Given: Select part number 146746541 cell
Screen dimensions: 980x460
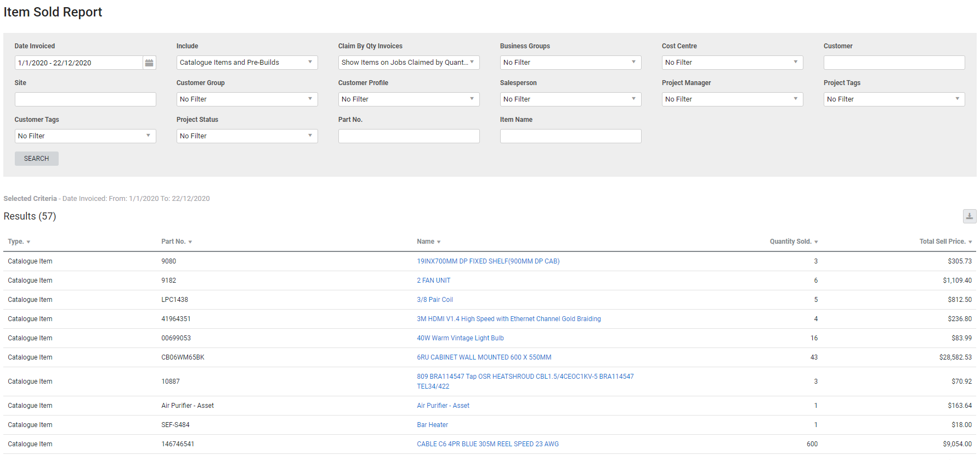Looking at the screenshot, I should coord(178,444).
